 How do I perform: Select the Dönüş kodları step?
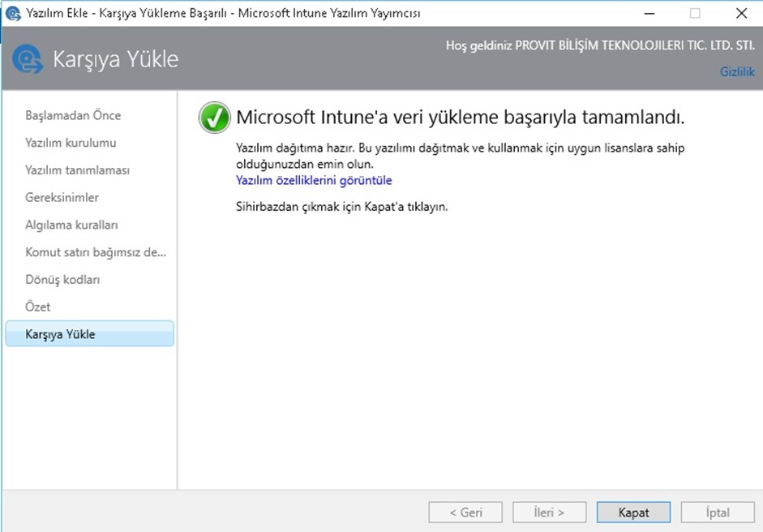pyautogui.click(x=62, y=280)
